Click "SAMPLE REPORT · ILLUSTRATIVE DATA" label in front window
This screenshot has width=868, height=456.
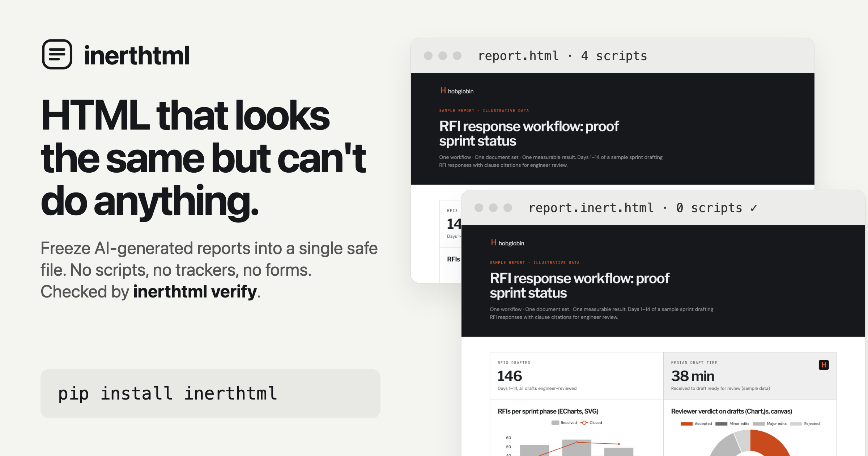pyautogui.click(x=535, y=263)
